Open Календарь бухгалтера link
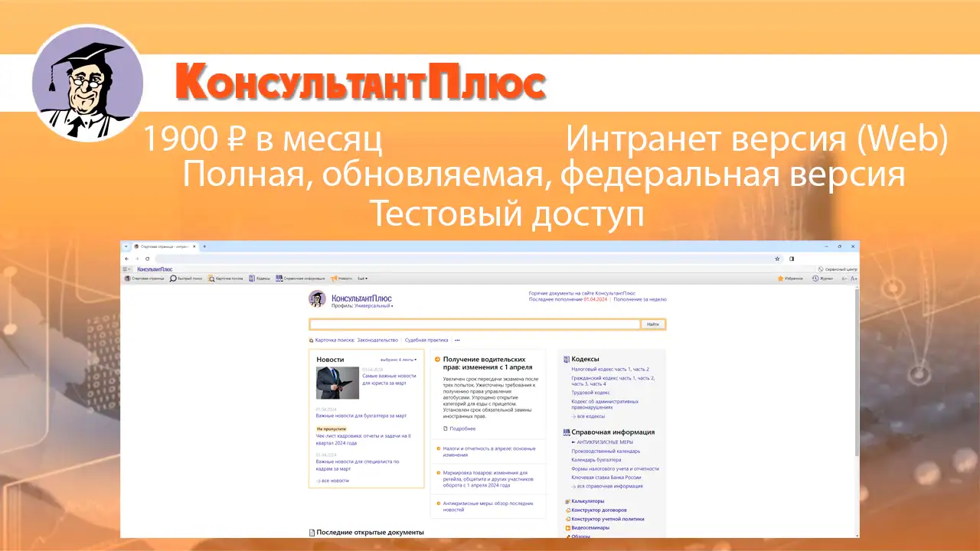 coord(596,460)
